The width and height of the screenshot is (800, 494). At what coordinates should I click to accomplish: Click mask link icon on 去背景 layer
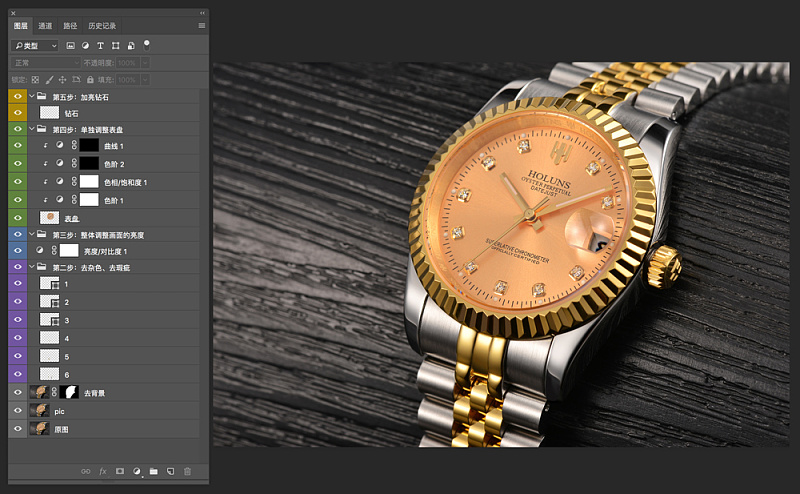(x=54, y=392)
